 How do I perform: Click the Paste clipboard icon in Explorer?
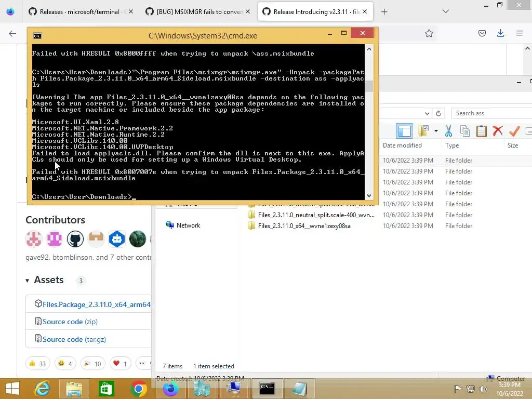pyautogui.click(x=482, y=131)
